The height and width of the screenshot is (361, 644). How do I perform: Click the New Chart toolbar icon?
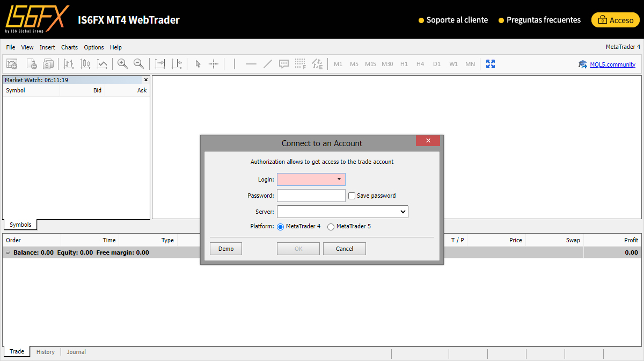12,64
